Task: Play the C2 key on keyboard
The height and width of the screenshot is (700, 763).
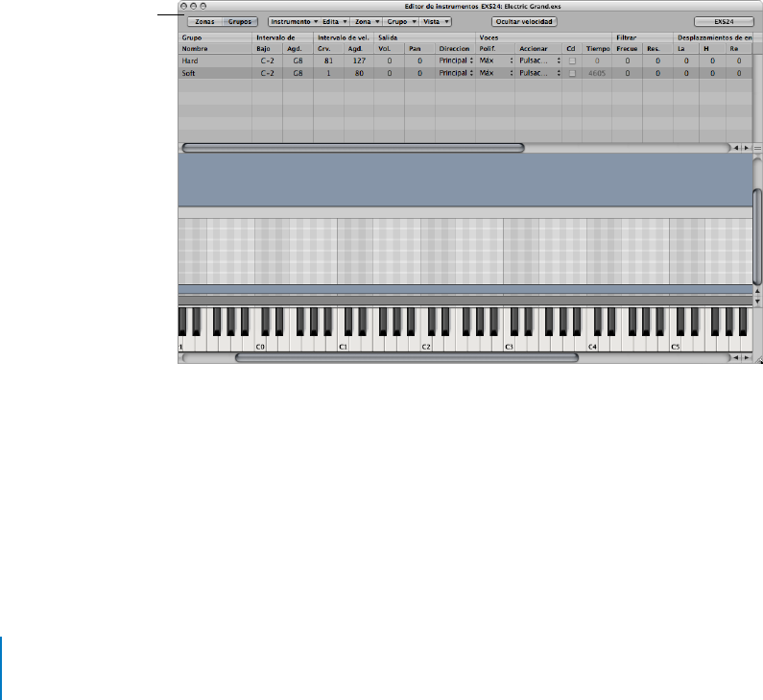Action: point(427,344)
